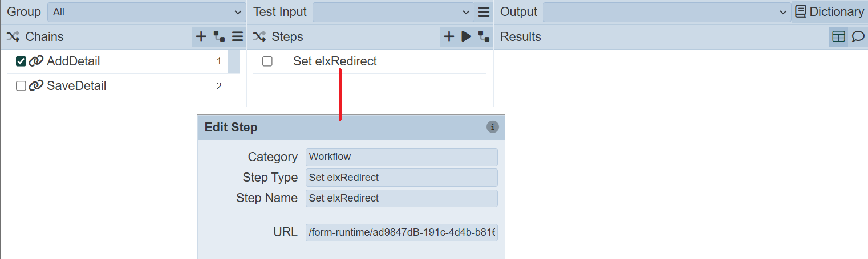The height and width of the screenshot is (259, 868).
Task: Select the Set elxRedirect step row
Action: pos(335,61)
